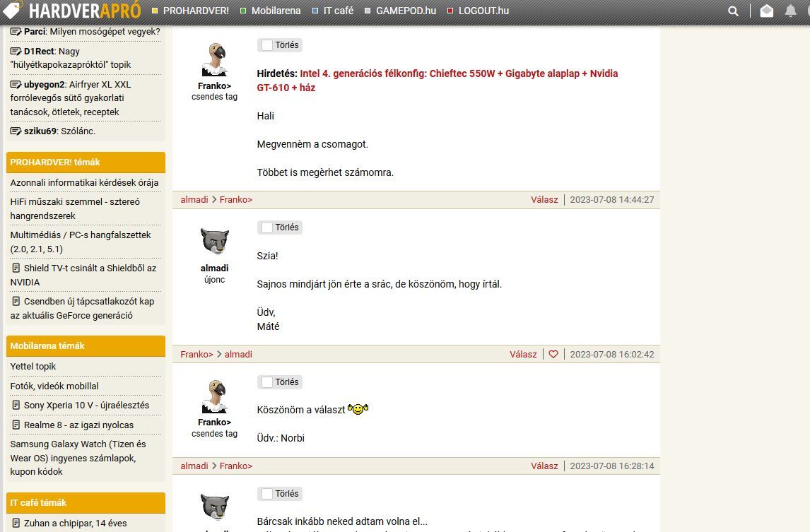Click the 2023-07-08 16:28:14 timestamp
810x532 pixels.
point(611,466)
